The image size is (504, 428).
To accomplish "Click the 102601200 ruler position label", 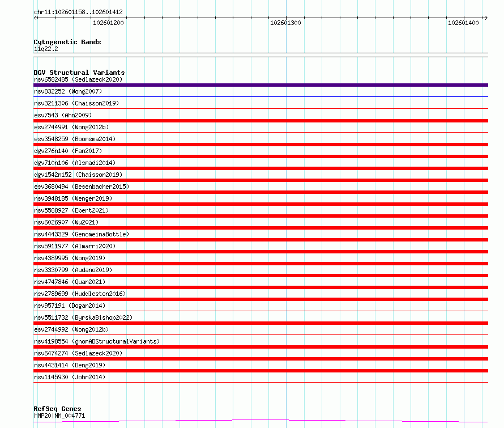I will (108, 23).
